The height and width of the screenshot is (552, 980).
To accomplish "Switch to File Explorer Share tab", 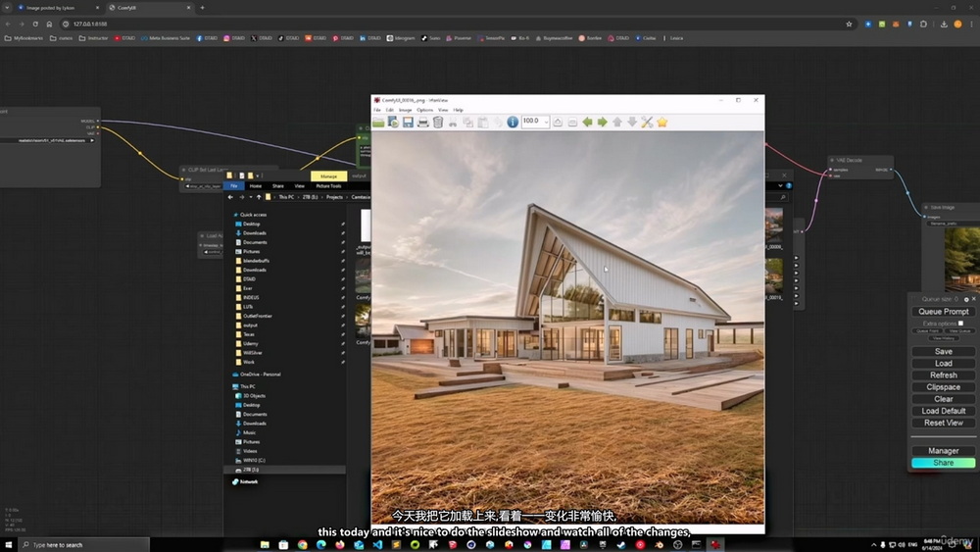I will [278, 185].
